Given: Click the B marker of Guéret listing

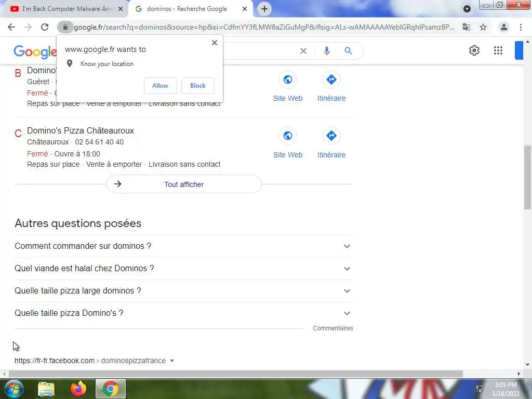Looking at the screenshot, I should [18, 73].
